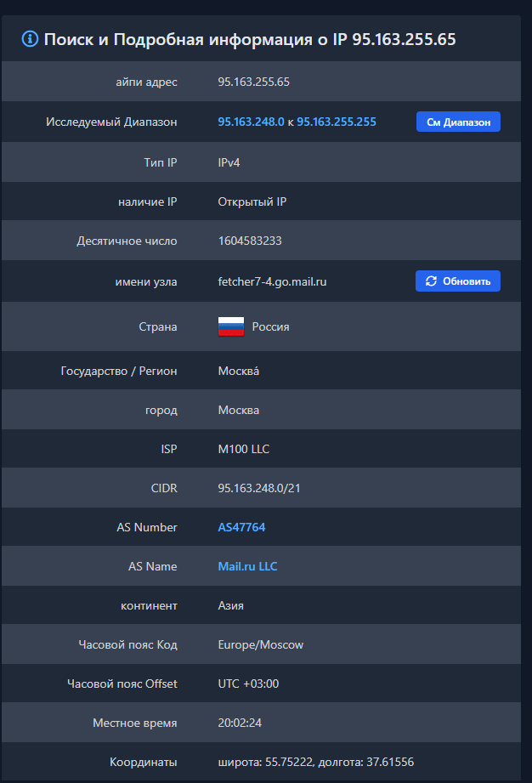Click the IP value 95.163.255.65 in the first row
The image size is (532, 783).
click(x=254, y=82)
